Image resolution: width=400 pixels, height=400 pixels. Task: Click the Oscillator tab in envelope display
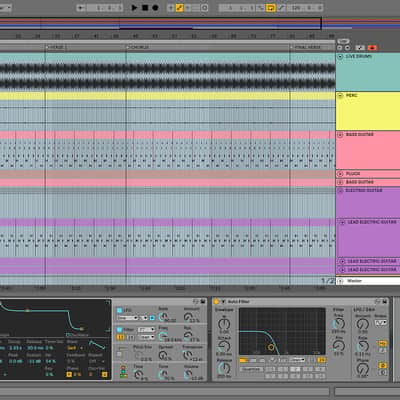(78, 335)
